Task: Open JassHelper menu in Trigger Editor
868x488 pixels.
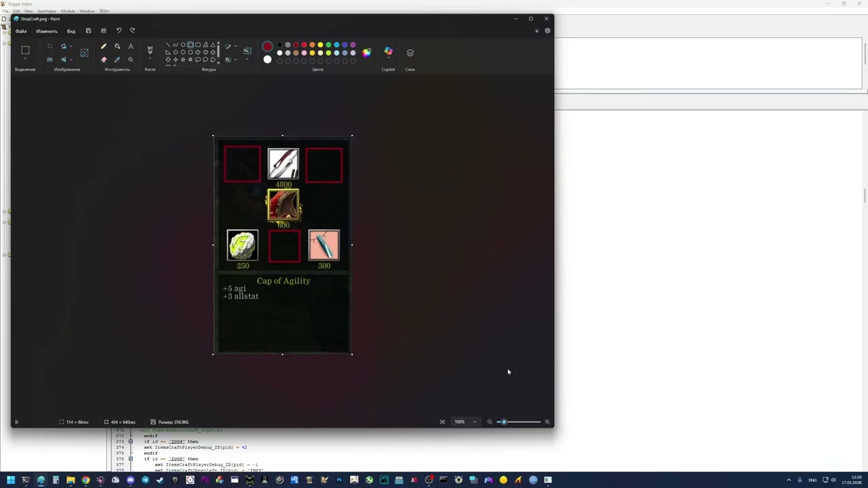Action: tap(47, 11)
